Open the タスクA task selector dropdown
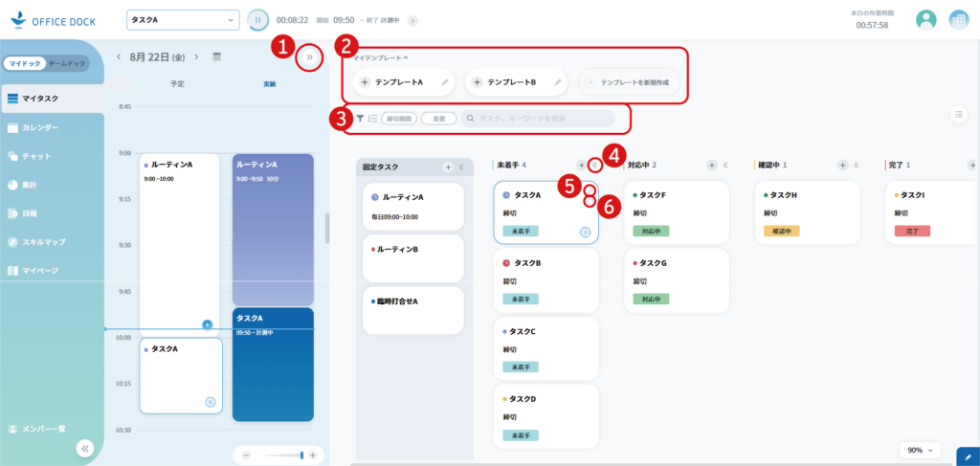The height and width of the screenshot is (466, 980). 182,20
